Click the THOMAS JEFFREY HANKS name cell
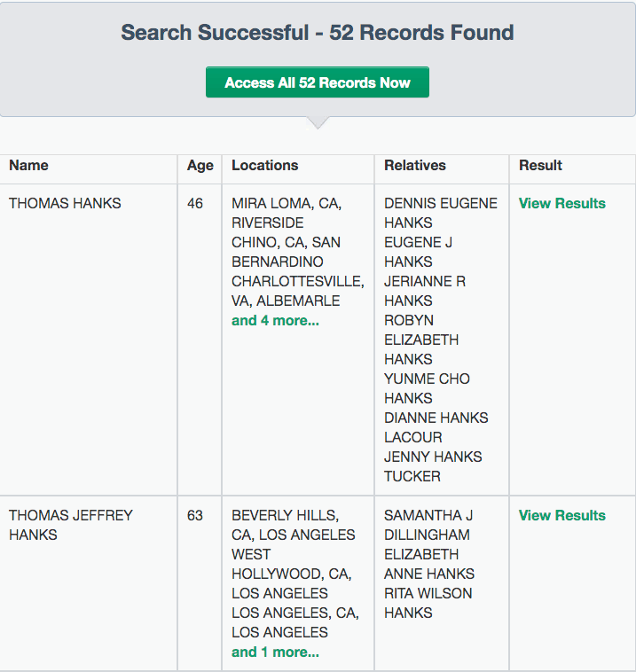 tap(71, 525)
